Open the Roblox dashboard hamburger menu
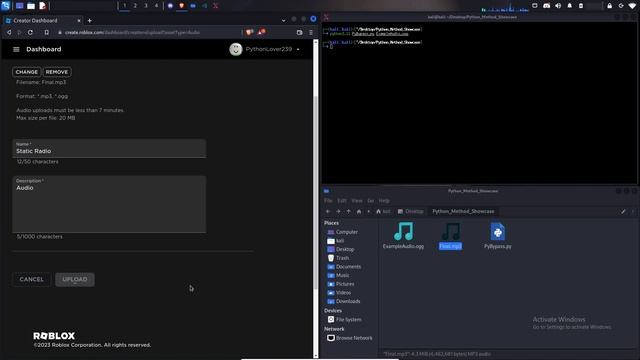Screen dimensions: 640x360 (x=16, y=49)
